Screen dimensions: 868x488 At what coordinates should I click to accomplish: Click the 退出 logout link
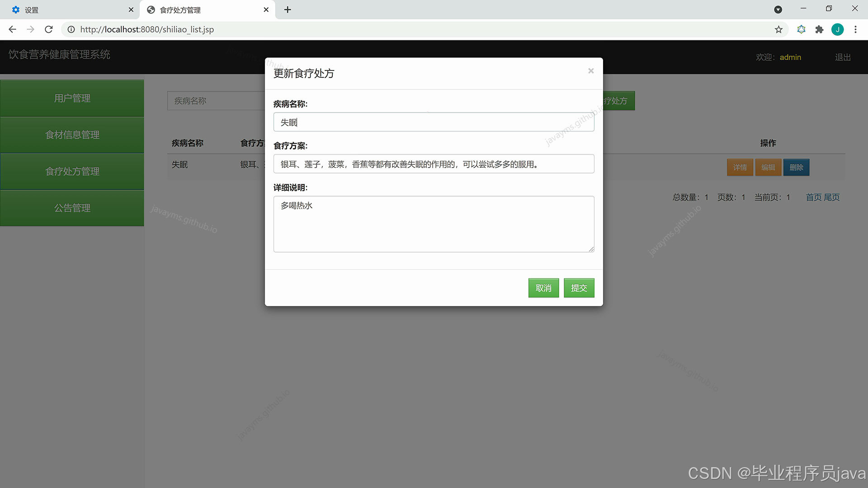click(x=843, y=57)
